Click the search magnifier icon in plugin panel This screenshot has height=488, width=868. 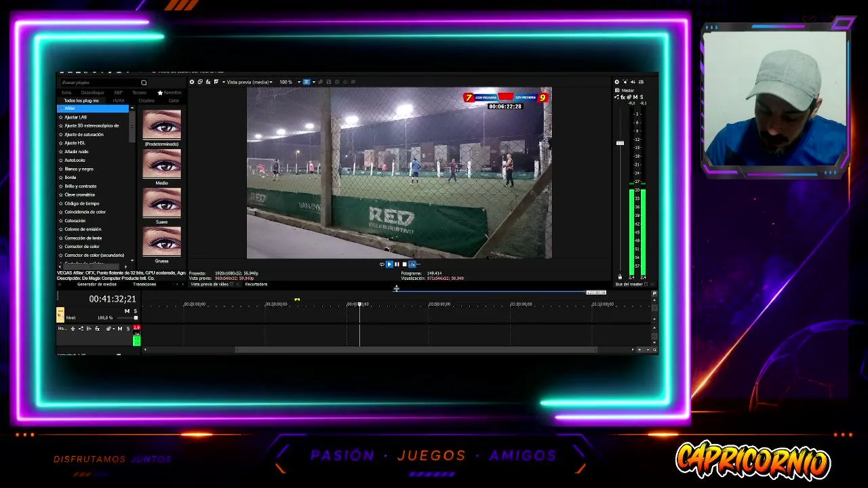click(144, 83)
